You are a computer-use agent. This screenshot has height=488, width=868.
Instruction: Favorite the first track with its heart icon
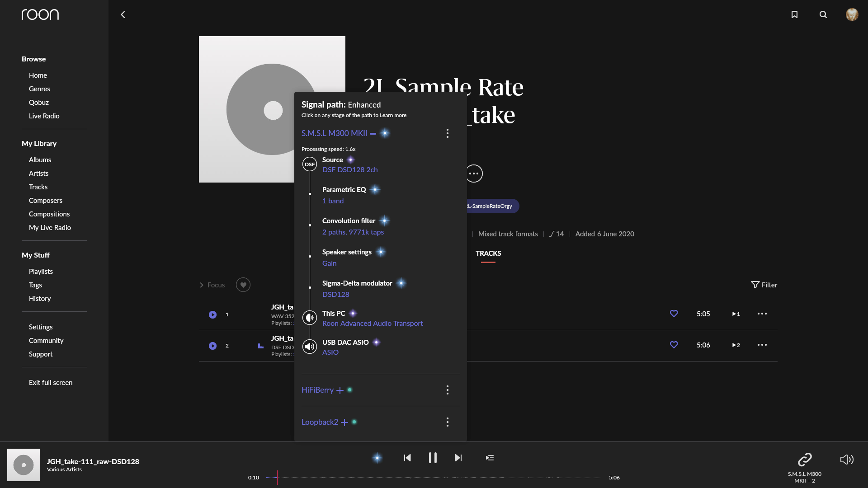click(x=674, y=313)
